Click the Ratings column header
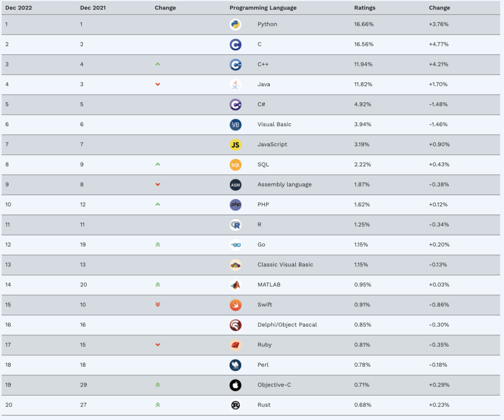 365,8
